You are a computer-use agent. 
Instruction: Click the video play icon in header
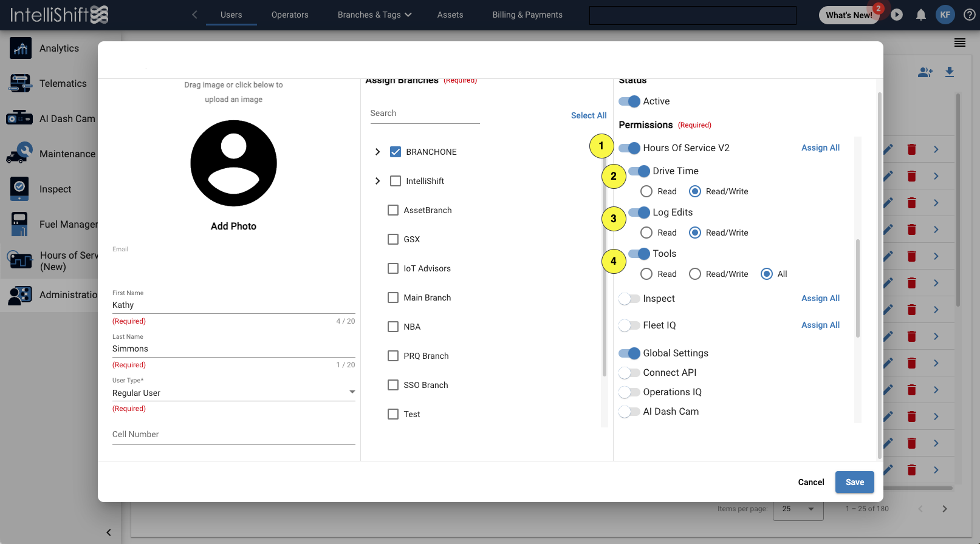tap(897, 15)
